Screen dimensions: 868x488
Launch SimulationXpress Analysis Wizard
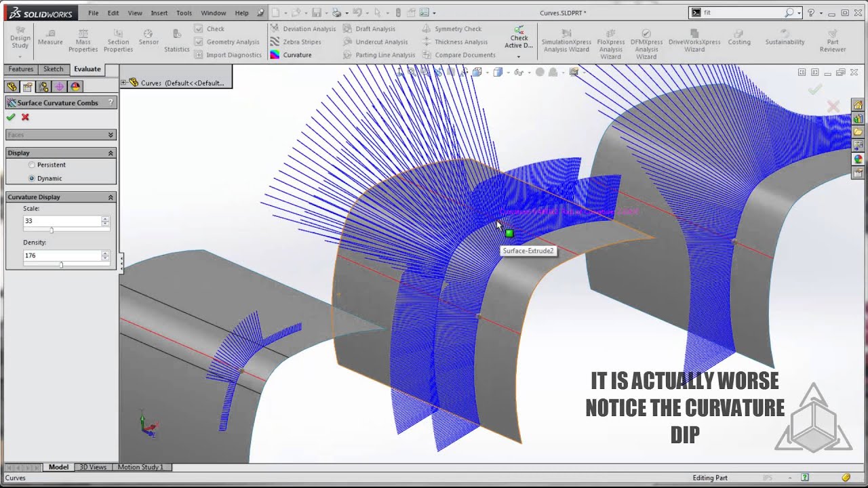coord(566,41)
